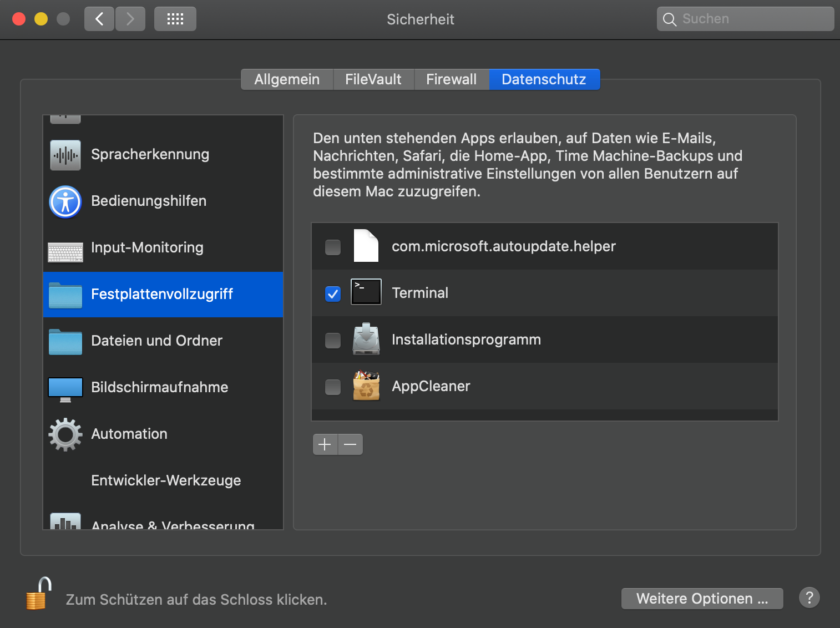This screenshot has width=840, height=628.
Task: Enable checkbox for com.microsoft.autoupdate.helper
Action: [x=333, y=247]
